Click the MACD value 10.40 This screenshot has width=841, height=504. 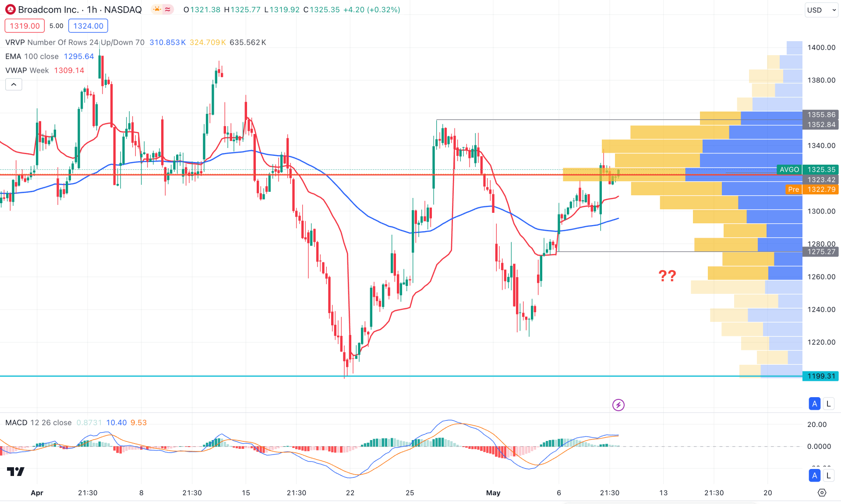(117, 423)
